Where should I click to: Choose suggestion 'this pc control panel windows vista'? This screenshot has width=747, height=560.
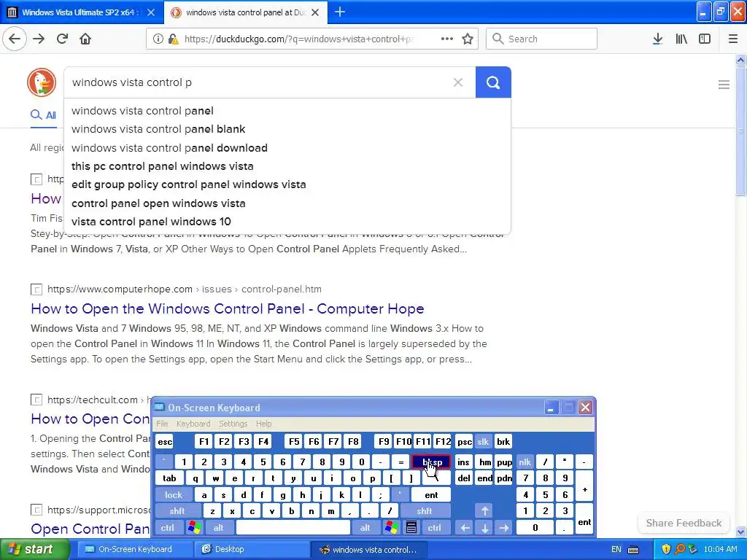point(287,166)
